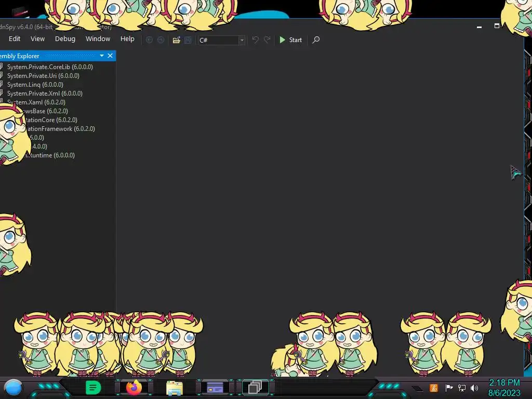
Task: Maximize the dnSpy window
Action: 497,26
